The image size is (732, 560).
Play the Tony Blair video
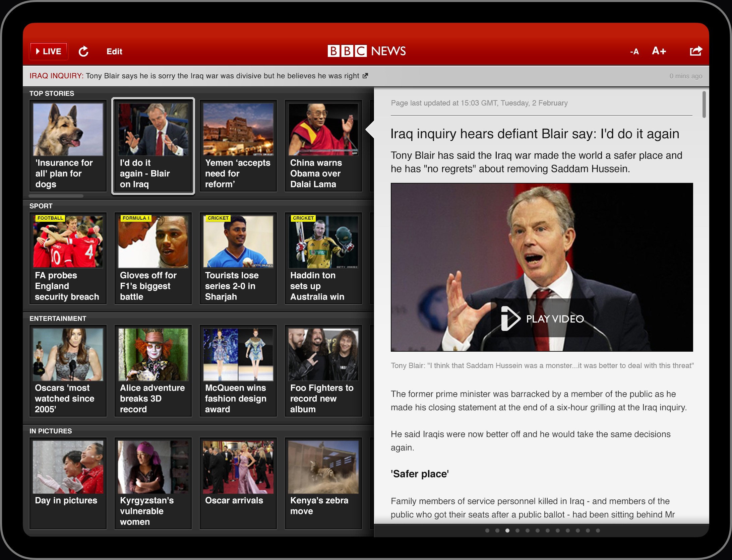[x=542, y=318]
